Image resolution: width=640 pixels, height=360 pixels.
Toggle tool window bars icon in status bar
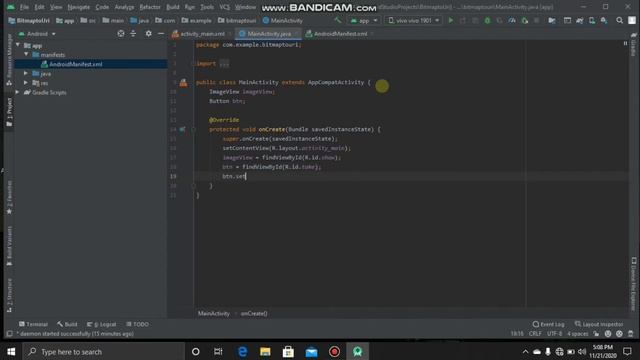pyautogui.click(x=9, y=334)
